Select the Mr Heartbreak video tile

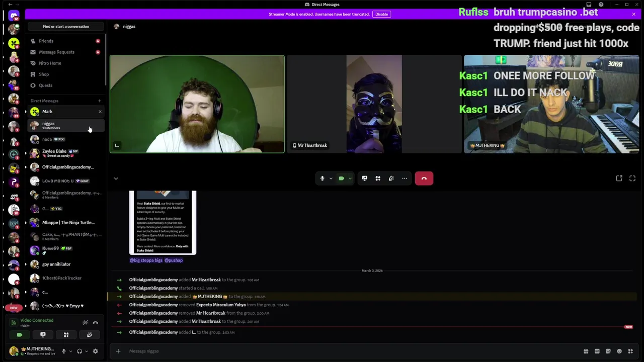[x=374, y=104]
